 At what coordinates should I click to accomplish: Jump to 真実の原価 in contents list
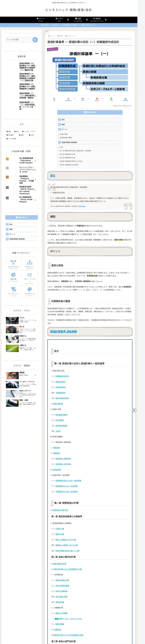[64, 134]
